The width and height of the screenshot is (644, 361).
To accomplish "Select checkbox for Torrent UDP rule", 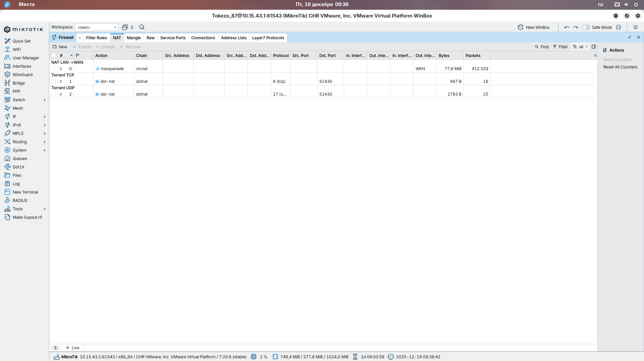I will (x=54, y=94).
